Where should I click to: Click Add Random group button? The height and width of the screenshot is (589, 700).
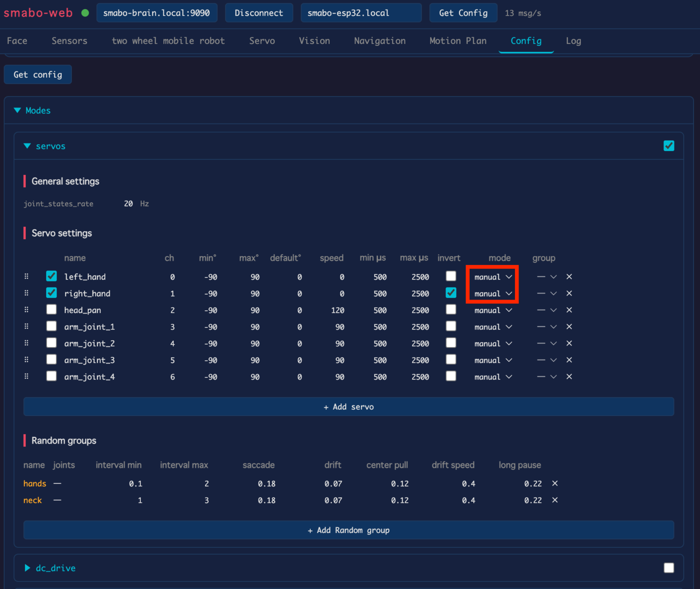(x=348, y=530)
